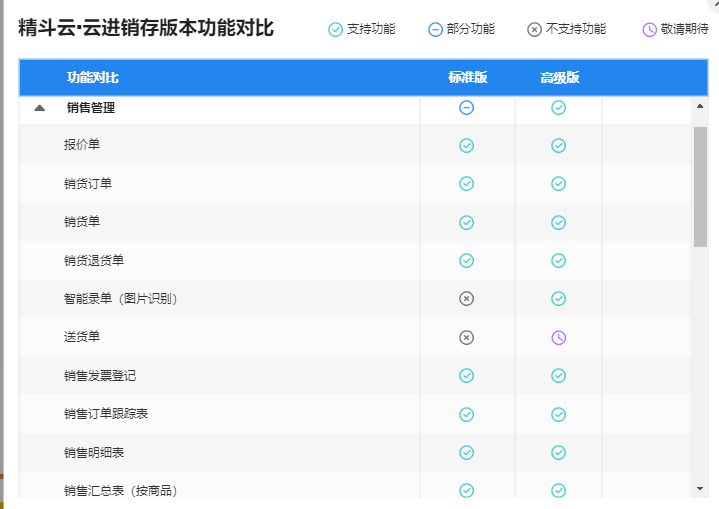Click 标准版 partial-function icon for 销售管理
The width and height of the screenshot is (719, 509).
tap(466, 108)
